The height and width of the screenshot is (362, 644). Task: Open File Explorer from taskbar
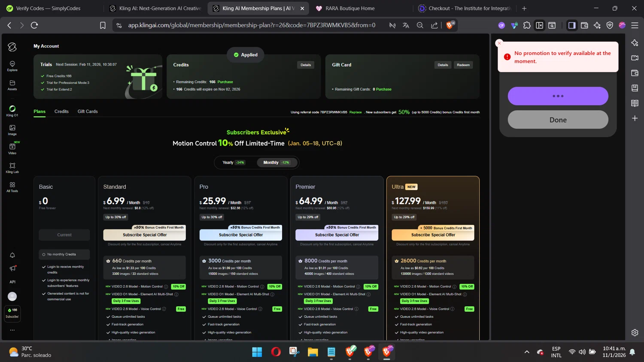coord(313,352)
